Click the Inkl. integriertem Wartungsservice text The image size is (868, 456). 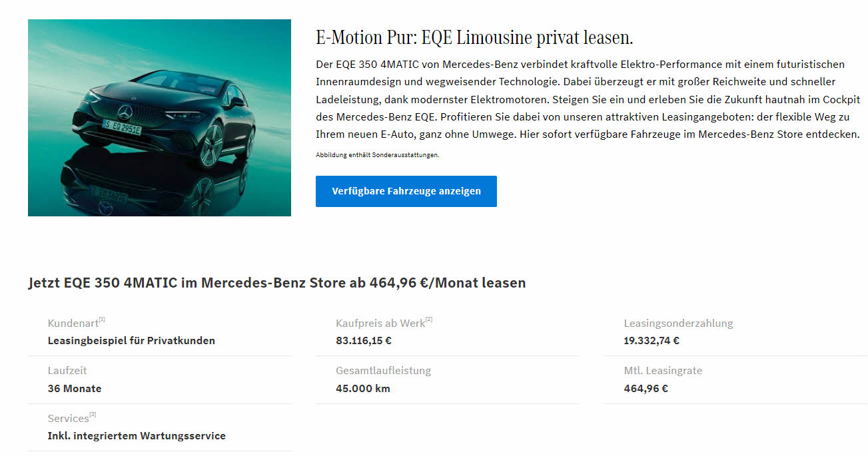pos(137,436)
